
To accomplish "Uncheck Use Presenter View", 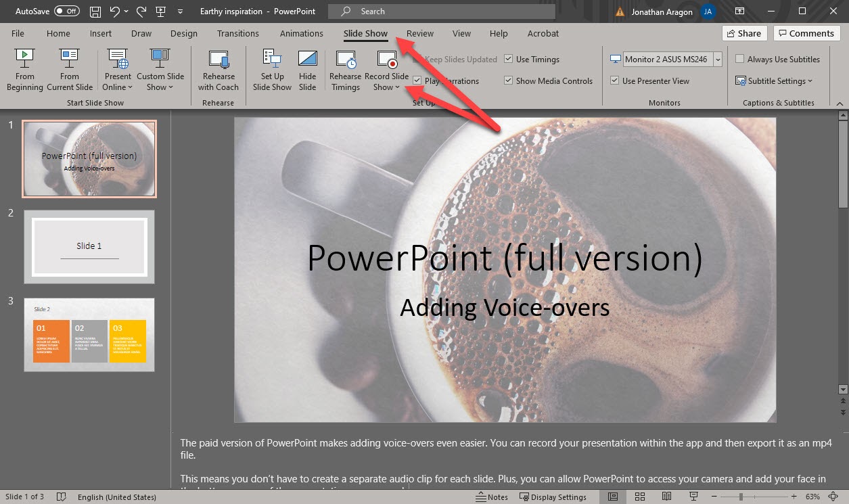I will click(x=614, y=81).
